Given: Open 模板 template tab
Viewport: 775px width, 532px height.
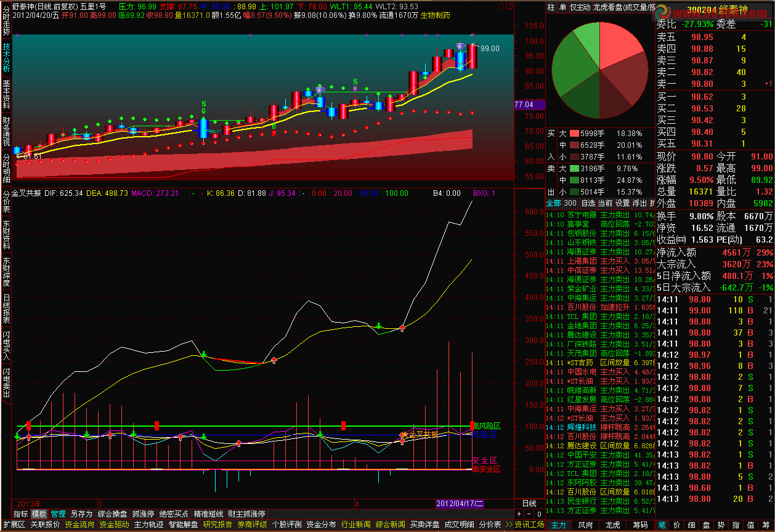Looking at the screenshot, I should pyautogui.click(x=39, y=514).
